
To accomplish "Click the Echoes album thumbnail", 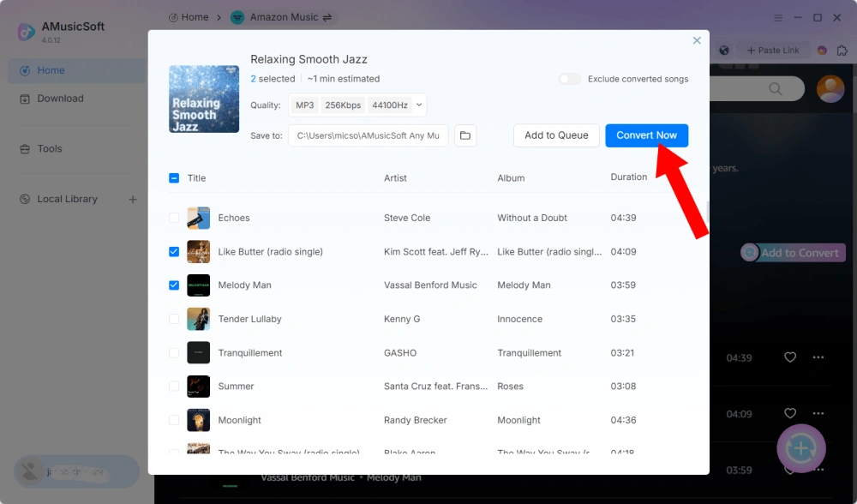I will point(199,218).
